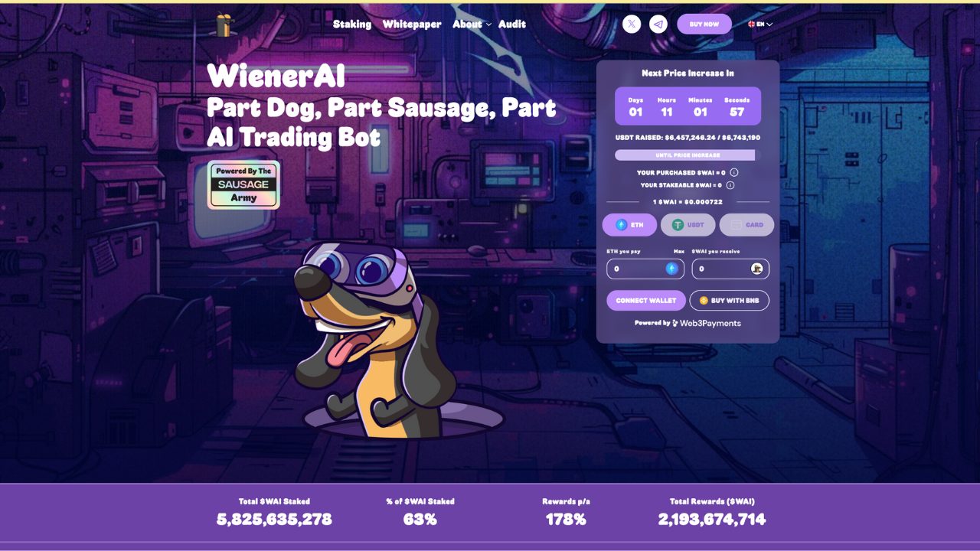Click the Connect Wallet button
The height and width of the screenshot is (551, 980).
(x=646, y=301)
